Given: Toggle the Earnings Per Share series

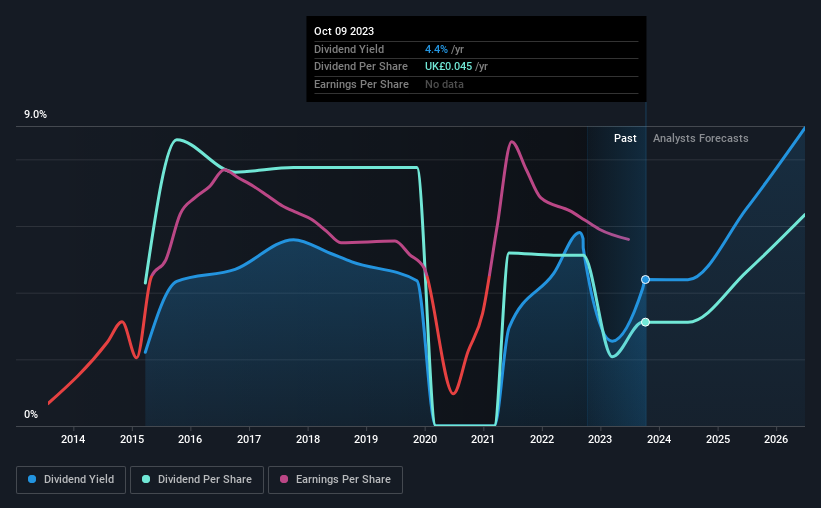Looking at the screenshot, I should point(335,479).
